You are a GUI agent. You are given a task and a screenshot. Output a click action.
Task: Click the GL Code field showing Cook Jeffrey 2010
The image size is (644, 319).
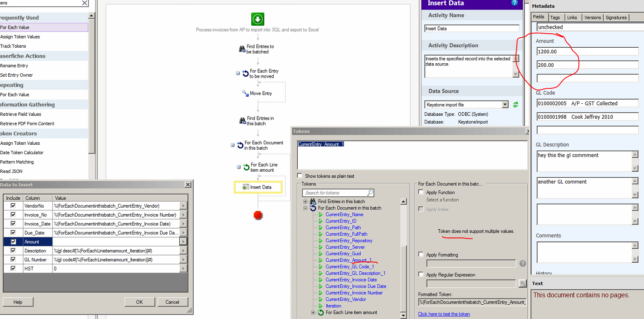[x=588, y=117]
